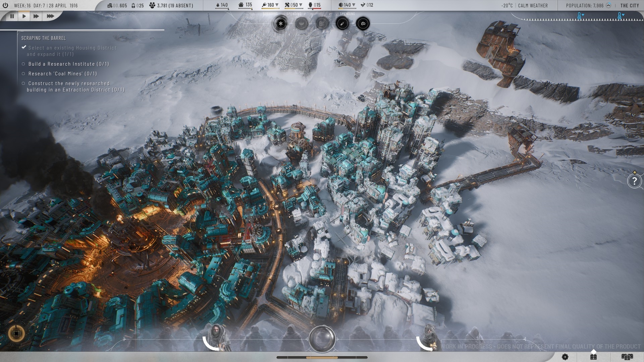Viewport: 644px width, 362px height.
Task: Open the hunger bowl problem indicator
Action: (302, 23)
